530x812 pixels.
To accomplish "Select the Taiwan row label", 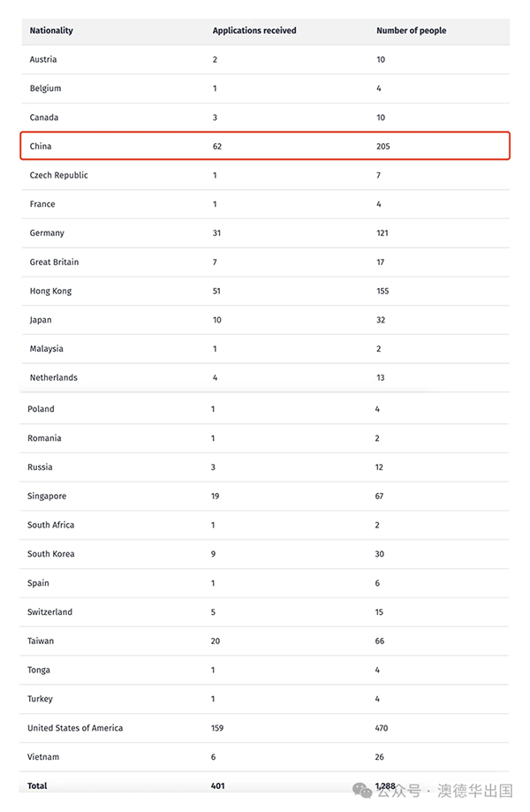I will click(41, 641).
